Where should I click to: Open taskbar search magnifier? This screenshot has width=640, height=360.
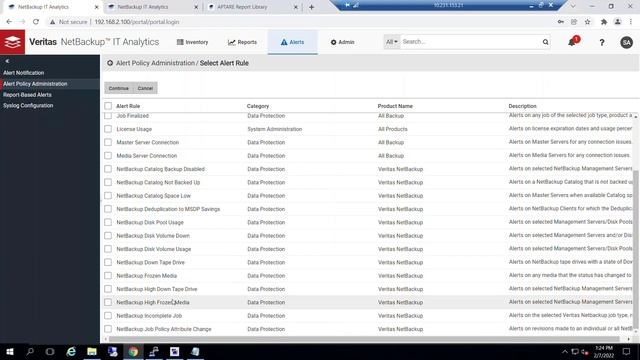tap(30, 351)
